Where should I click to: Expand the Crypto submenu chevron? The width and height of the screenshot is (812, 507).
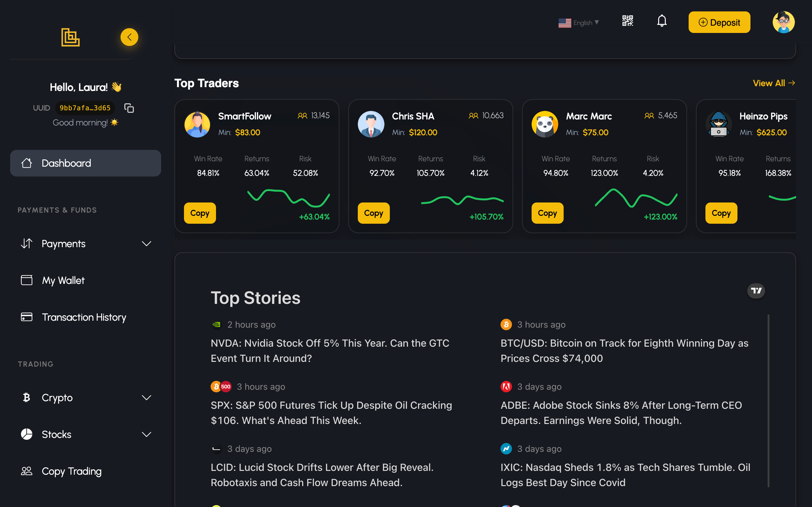[x=146, y=398]
